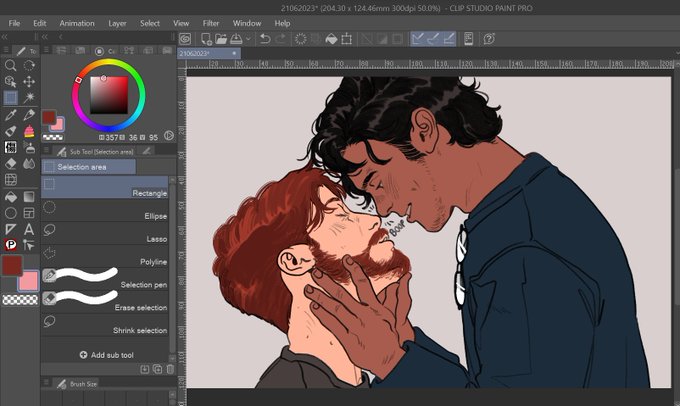The height and width of the screenshot is (406, 680).
Task: Select the Selection area group tab
Action: 88,167
